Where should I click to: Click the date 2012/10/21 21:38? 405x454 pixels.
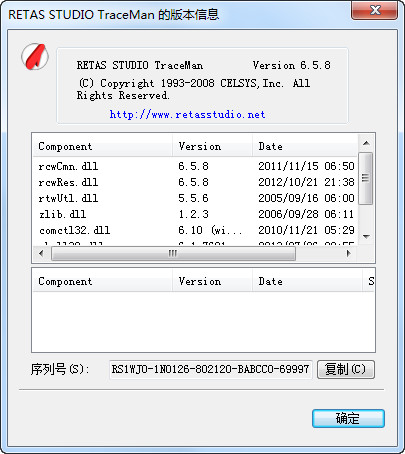coord(306,182)
